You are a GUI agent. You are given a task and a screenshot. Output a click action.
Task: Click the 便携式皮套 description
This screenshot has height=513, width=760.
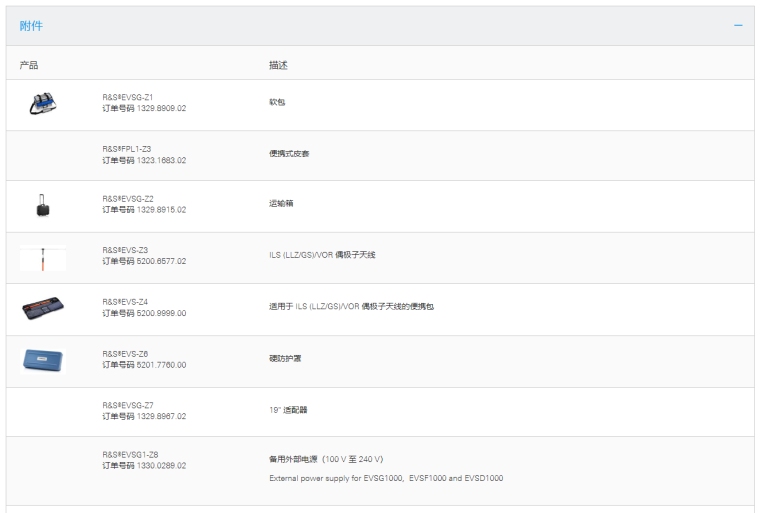289,154
